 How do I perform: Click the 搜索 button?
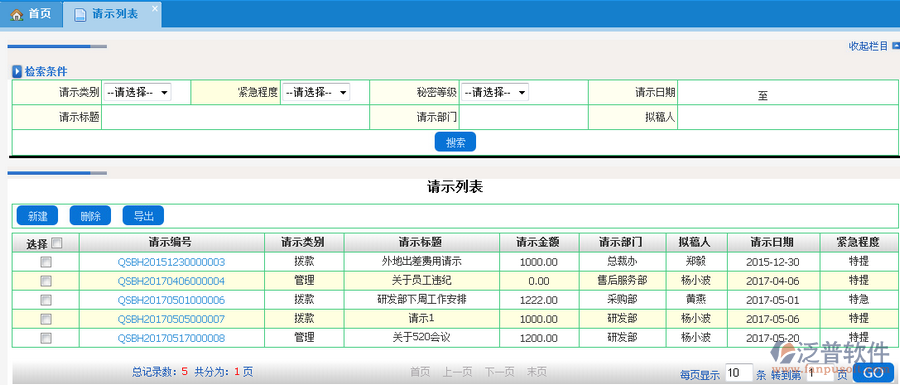[455, 142]
